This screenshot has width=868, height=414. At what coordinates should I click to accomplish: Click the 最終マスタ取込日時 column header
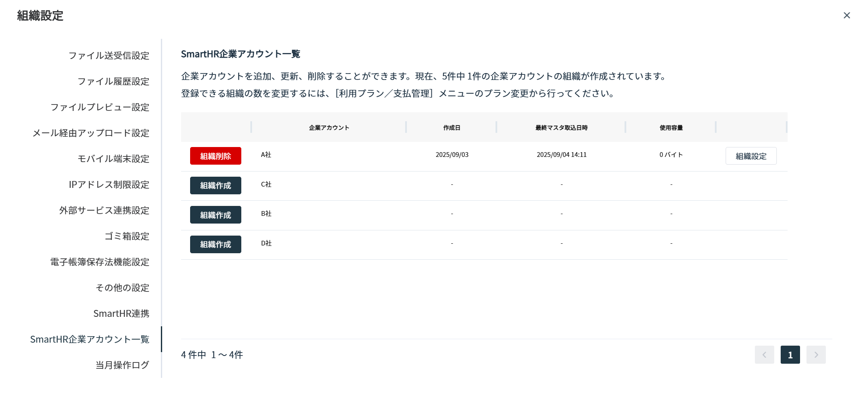[x=561, y=128]
